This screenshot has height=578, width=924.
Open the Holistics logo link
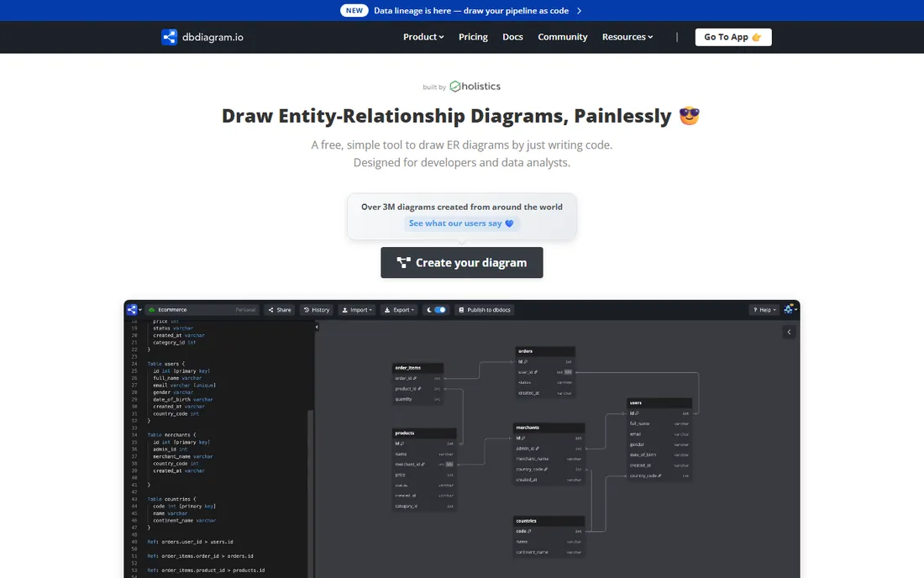[x=475, y=86]
